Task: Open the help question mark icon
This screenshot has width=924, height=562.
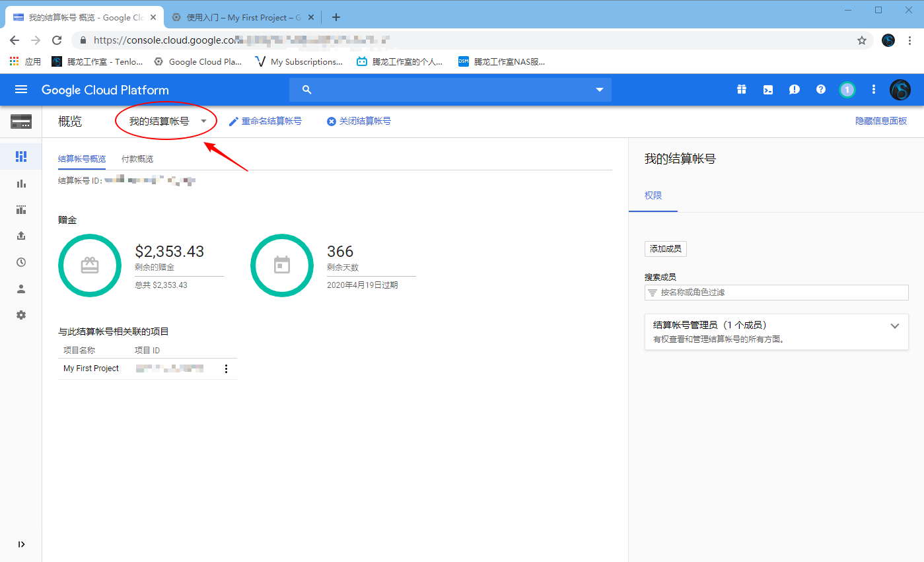Action: tap(821, 90)
